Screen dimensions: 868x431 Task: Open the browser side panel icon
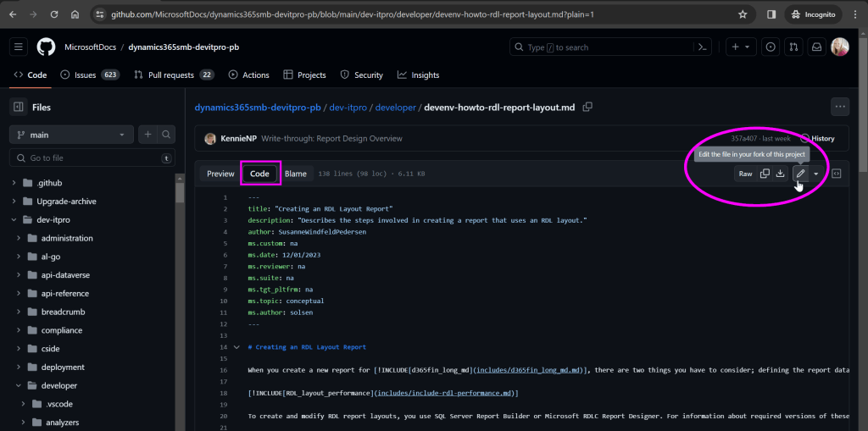click(x=771, y=14)
